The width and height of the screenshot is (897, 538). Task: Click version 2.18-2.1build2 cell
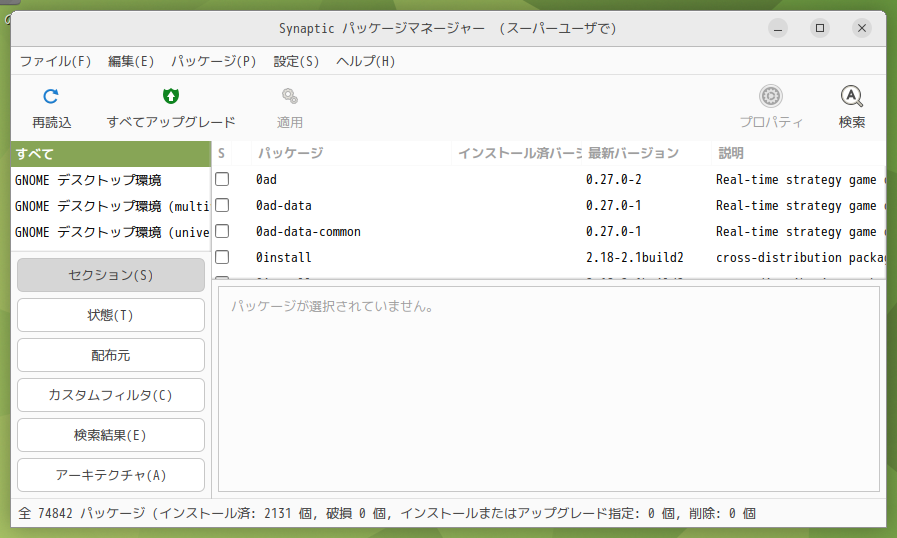pos(634,258)
